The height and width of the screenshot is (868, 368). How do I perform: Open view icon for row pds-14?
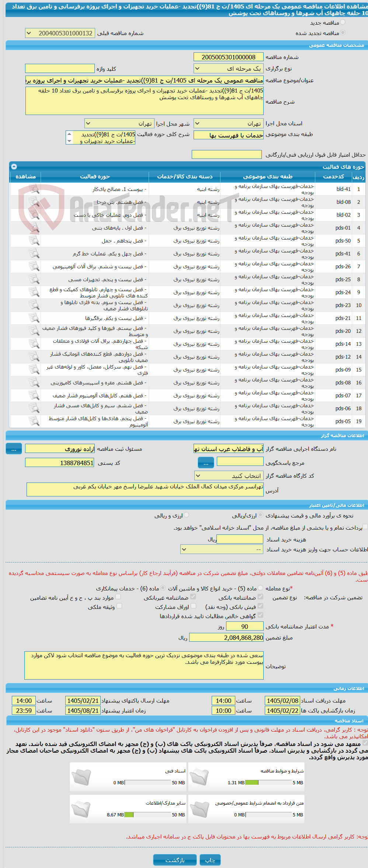coord(34,344)
